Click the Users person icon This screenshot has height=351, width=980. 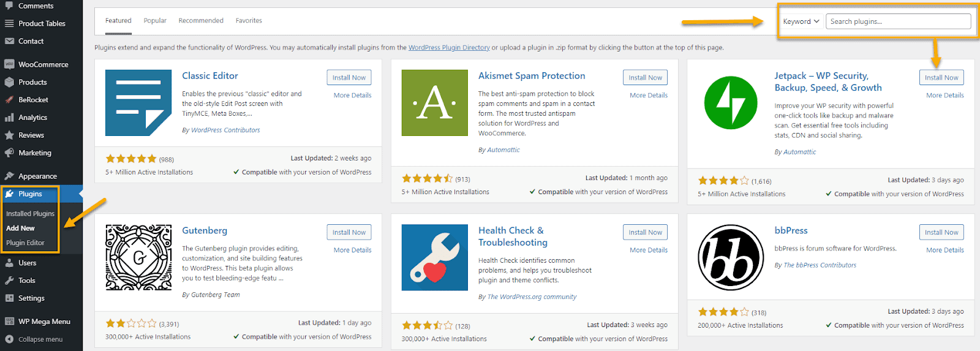click(9, 263)
